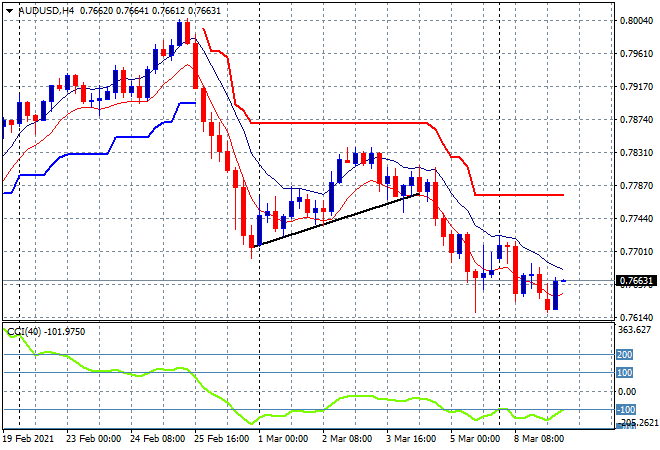Click the OHLC values 0.76620 0.76641 0.76612 0.76631
This screenshot has width=660, height=450.
click(x=150, y=11)
